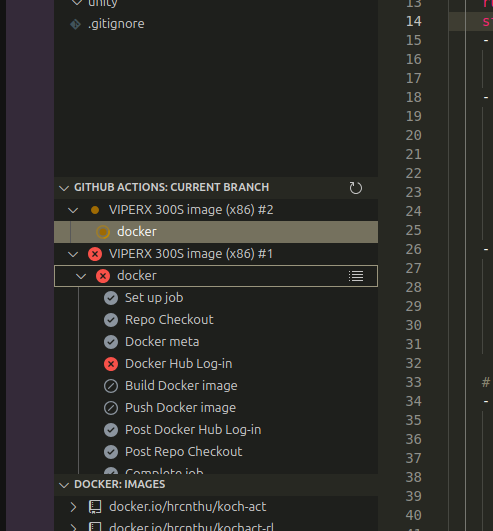
Task: Click the git icon next to .gitignore
Action: (75, 24)
